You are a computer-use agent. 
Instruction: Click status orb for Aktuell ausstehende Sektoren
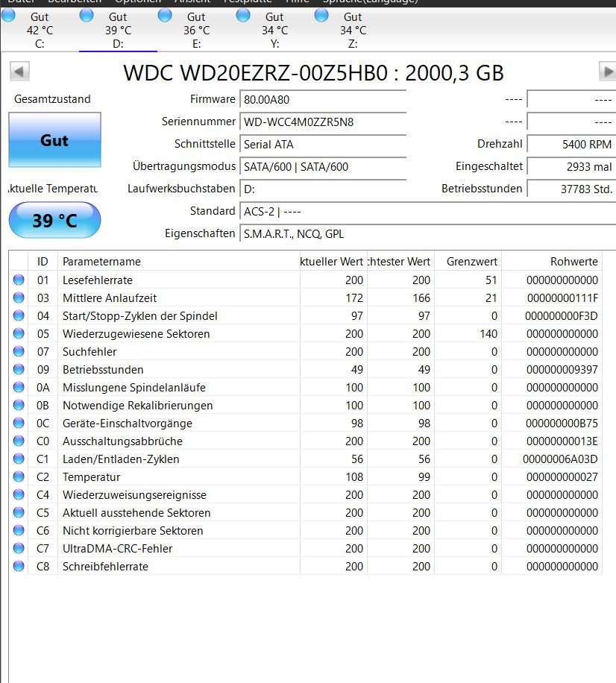click(19, 512)
